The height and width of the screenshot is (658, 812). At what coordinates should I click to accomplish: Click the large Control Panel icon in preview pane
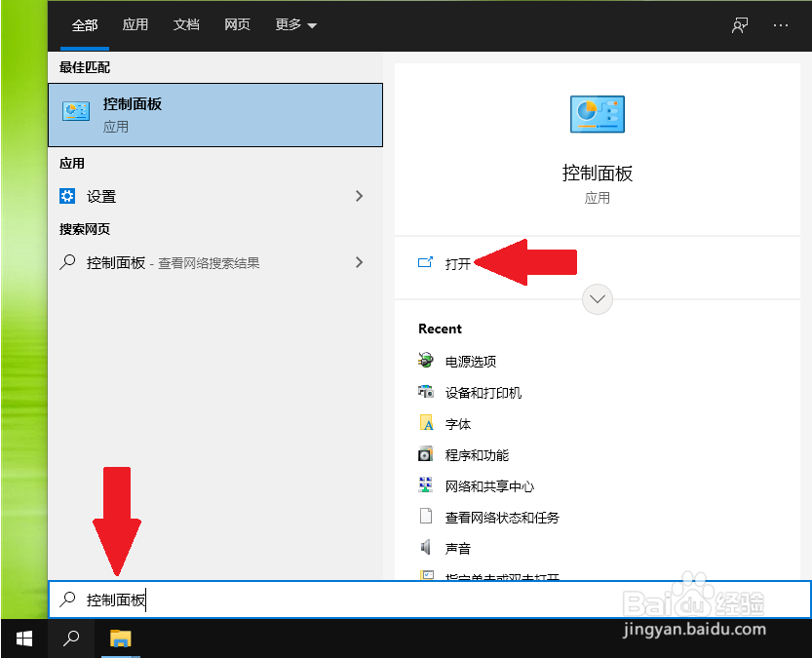(x=598, y=114)
